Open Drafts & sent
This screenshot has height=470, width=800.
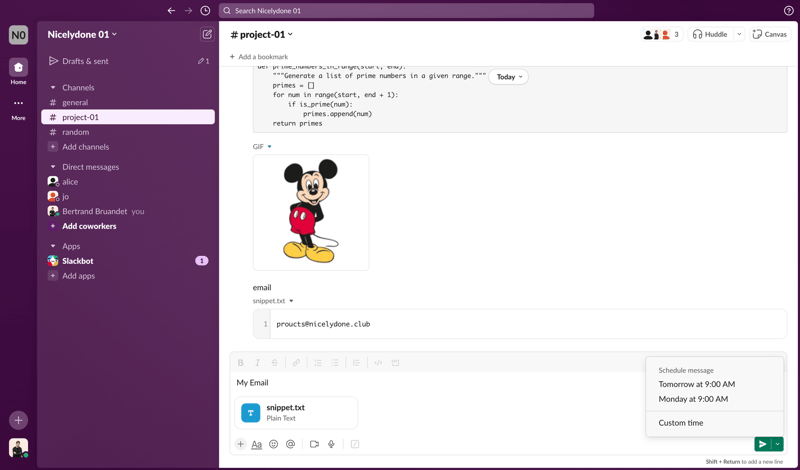pyautogui.click(x=128, y=61)
